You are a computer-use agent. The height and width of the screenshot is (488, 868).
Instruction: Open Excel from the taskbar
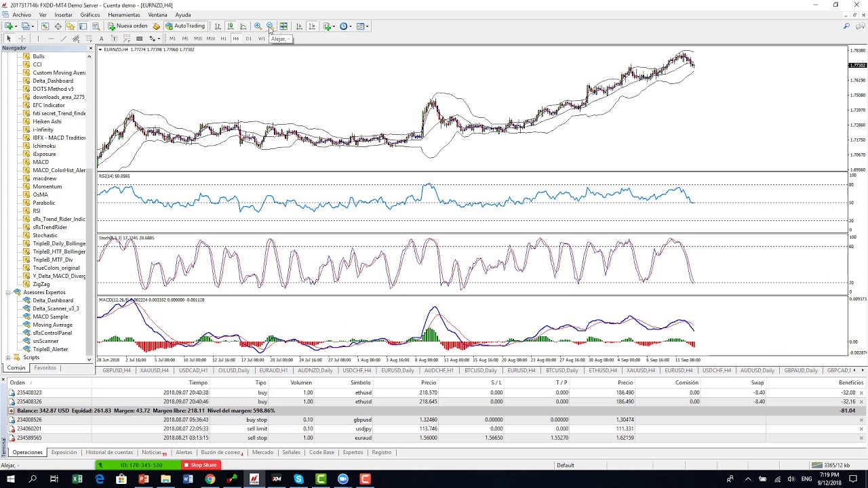point(77,479)
